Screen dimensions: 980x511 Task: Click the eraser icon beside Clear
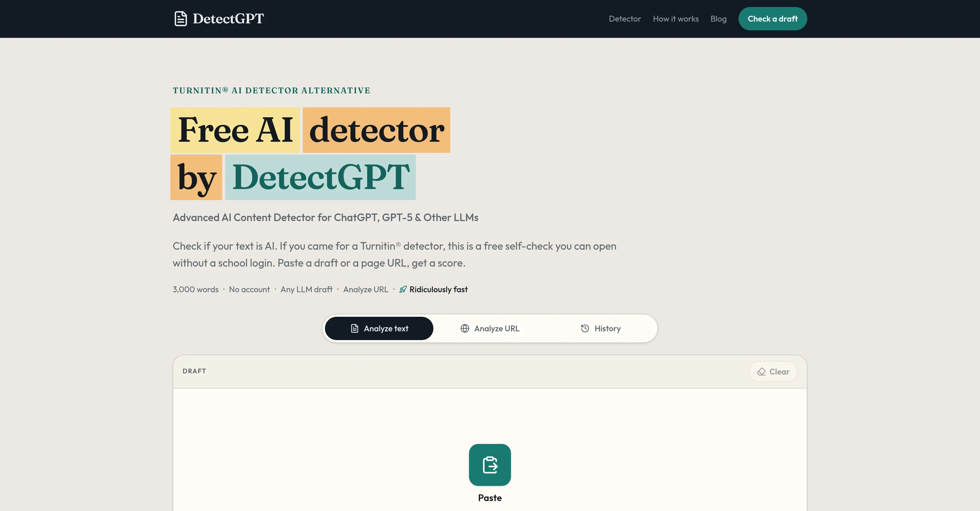point(761,372)
